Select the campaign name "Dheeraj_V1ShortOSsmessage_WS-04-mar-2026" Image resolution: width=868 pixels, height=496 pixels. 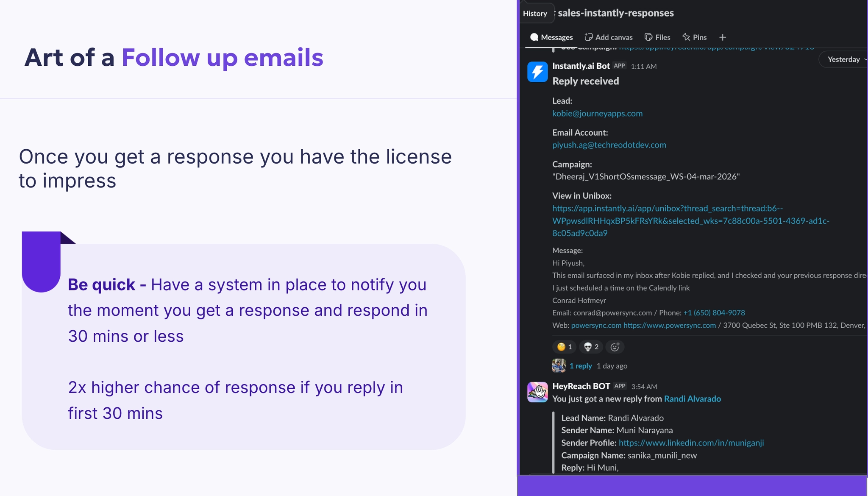pyautogui.click(x=646, y=176)
